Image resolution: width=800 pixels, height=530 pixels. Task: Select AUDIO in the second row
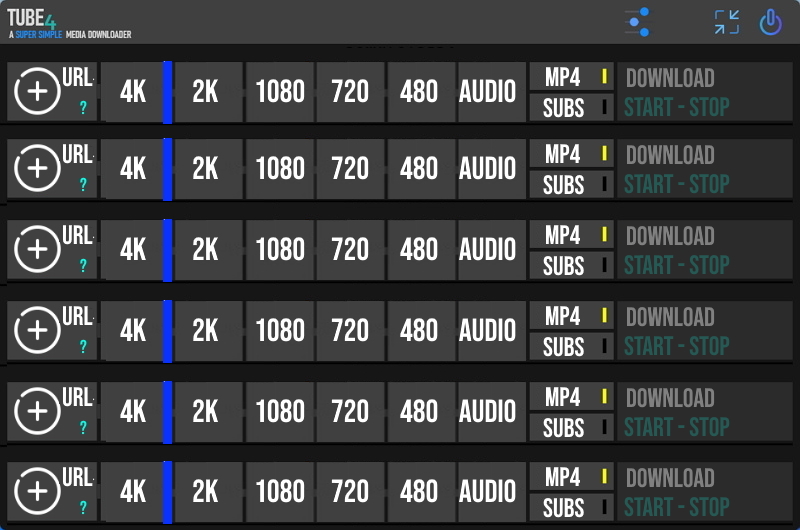tap(492, 168)
